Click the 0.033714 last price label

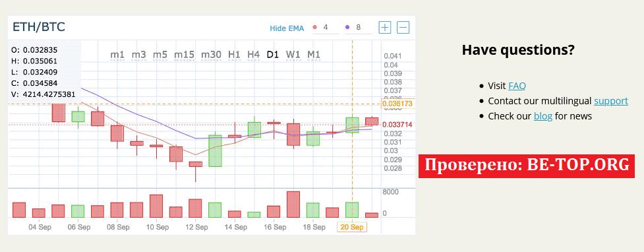[x=397, y=125]
